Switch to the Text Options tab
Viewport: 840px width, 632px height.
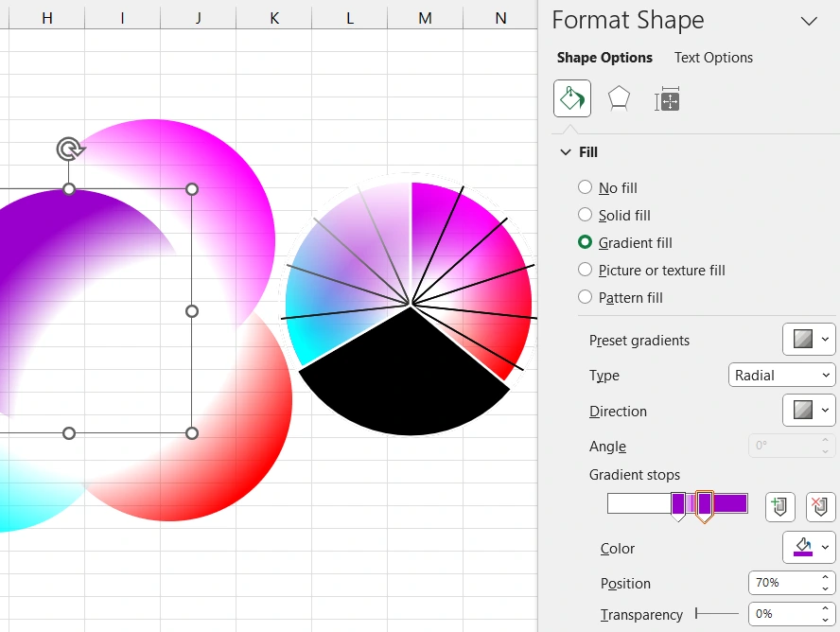click(712, 58)
